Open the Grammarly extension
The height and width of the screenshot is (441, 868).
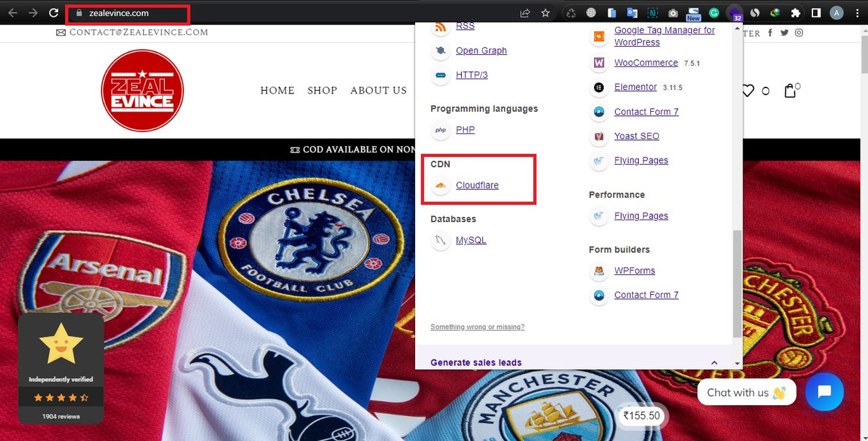713,13
